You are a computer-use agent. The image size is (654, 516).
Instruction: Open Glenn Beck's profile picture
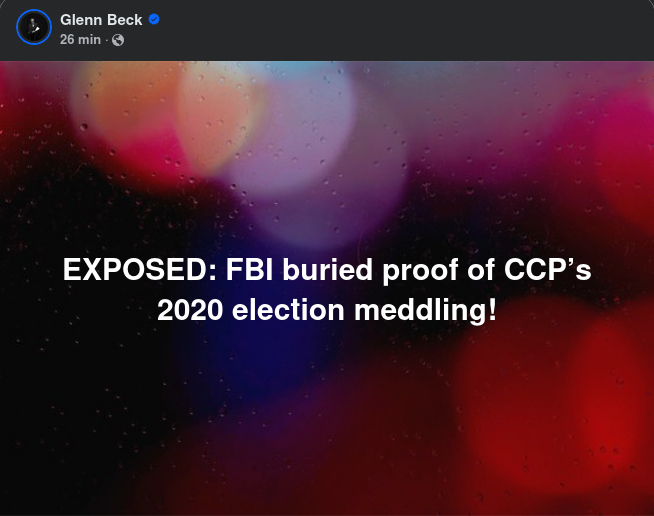[x=33, y=26]
